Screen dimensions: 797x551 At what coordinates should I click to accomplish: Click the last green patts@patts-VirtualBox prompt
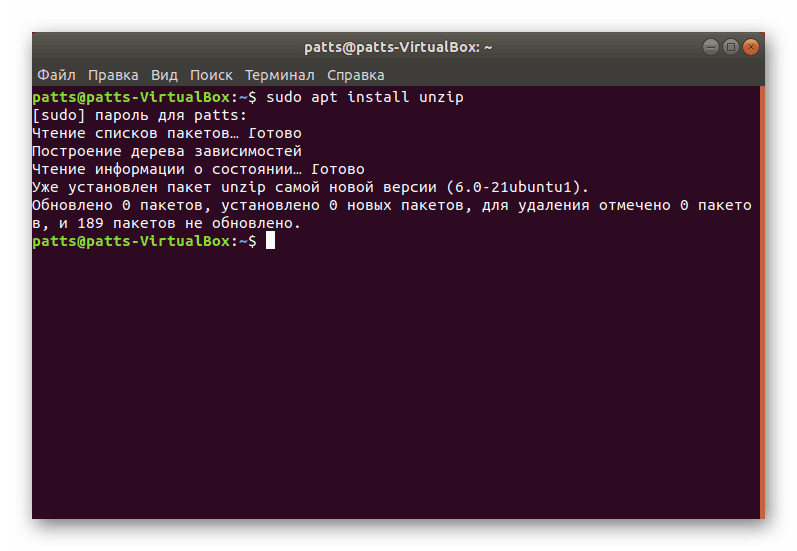pyautogui.click(x=131, y=242)
